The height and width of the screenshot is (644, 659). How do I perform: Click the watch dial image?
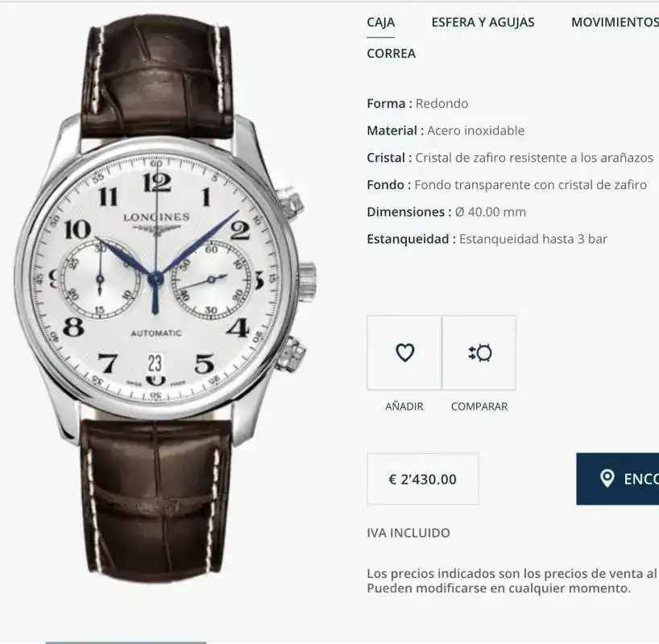point(156,278)
